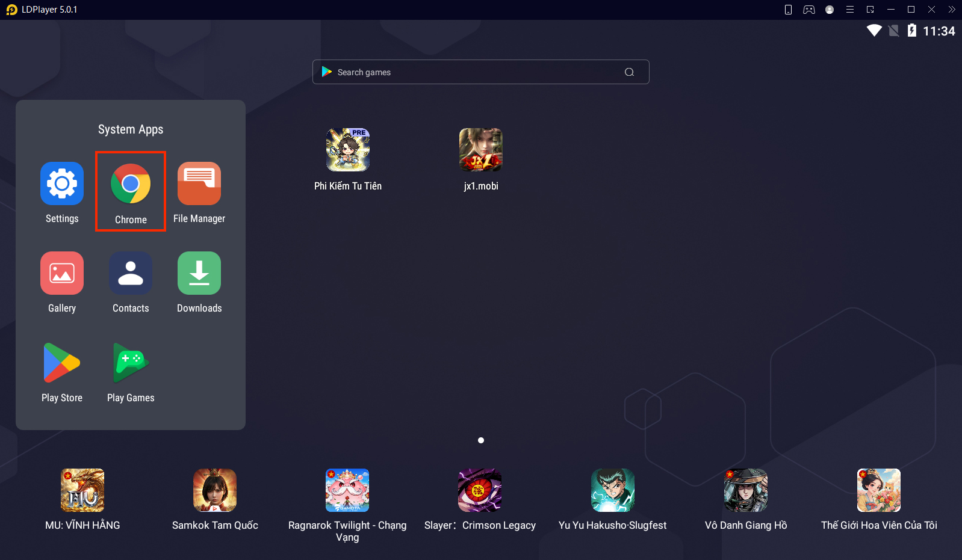Open the Gallery app
This screenshot has height=560, width=962.
[x=62, y=273]
